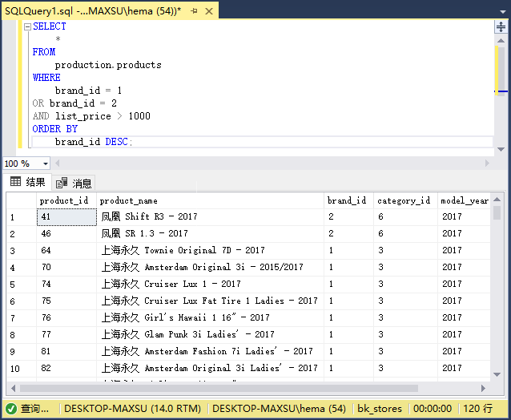Click the 120 行 row count status
The image size is (511, 420).
[477, 409]
